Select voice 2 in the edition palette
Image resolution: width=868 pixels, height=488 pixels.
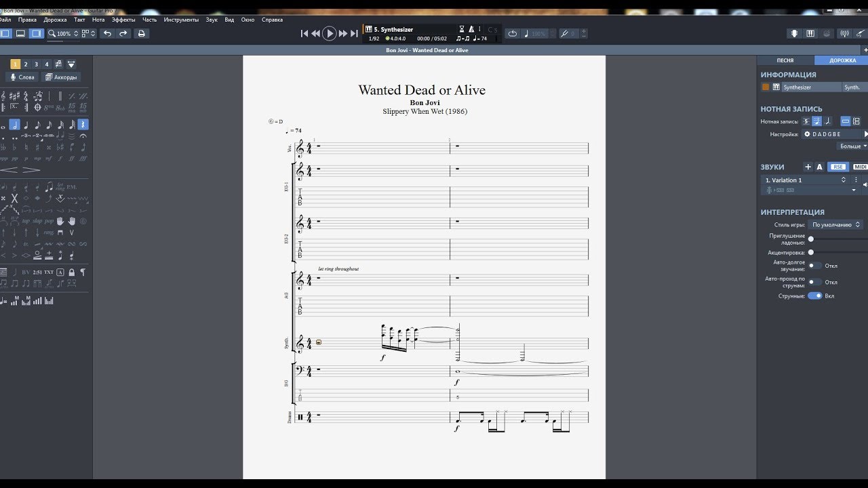pyautogui.click(x=26, y=64)
